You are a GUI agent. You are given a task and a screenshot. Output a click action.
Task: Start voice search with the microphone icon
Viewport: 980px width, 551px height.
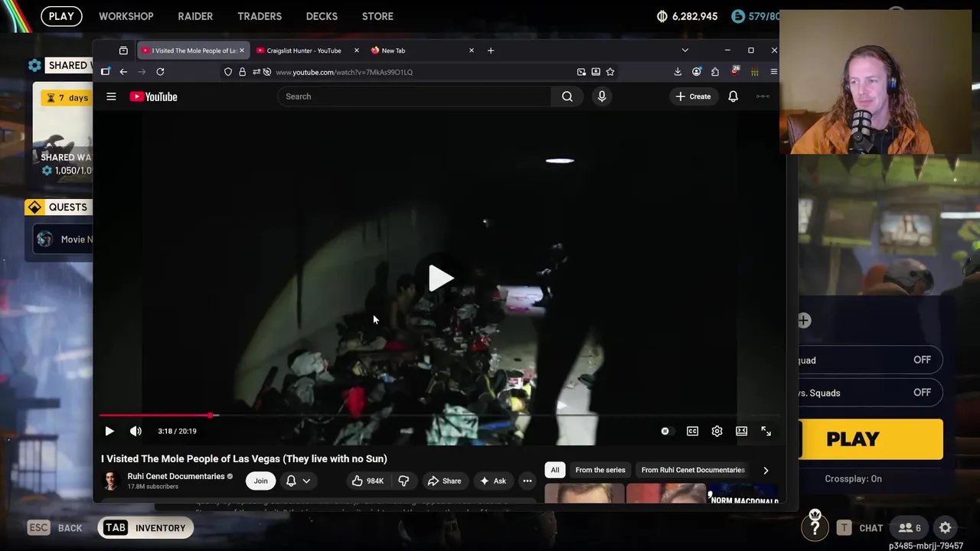pos(602,96)
